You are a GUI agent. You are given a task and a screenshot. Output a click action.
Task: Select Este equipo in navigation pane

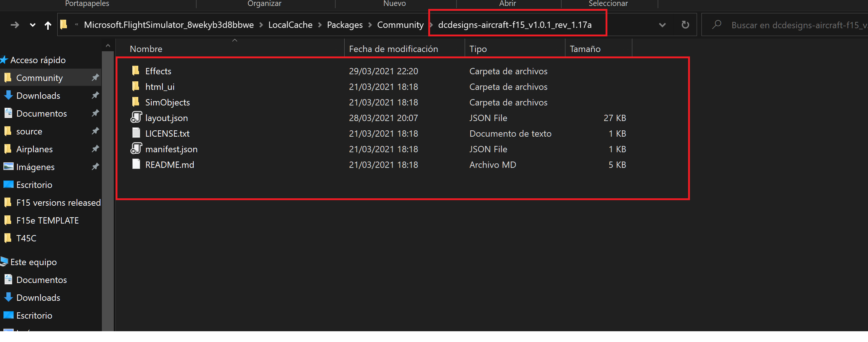tap(33, 262)
